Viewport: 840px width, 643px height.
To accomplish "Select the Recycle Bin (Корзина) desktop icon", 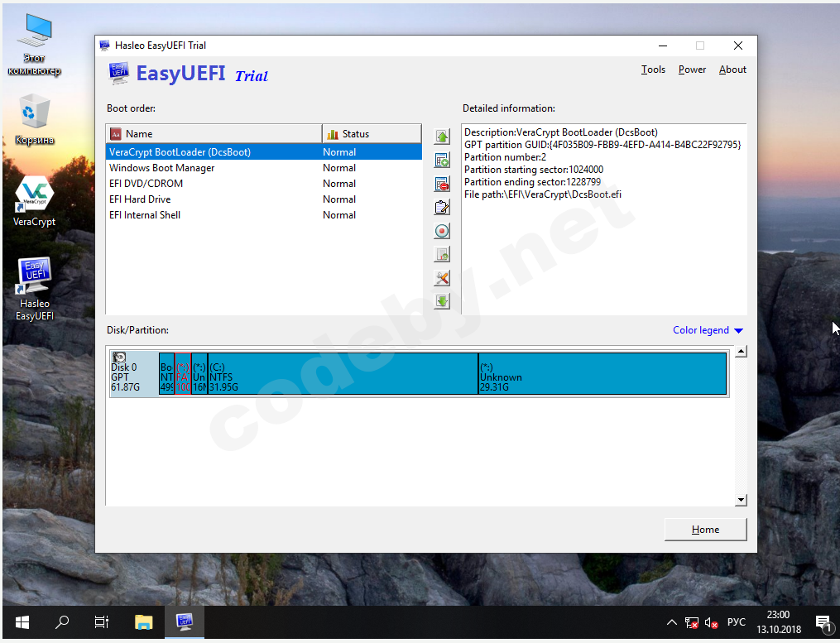I will point(34,119).
